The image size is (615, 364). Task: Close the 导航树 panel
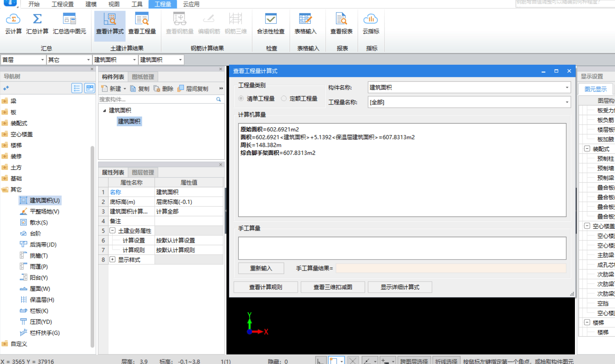pos(92,69)
